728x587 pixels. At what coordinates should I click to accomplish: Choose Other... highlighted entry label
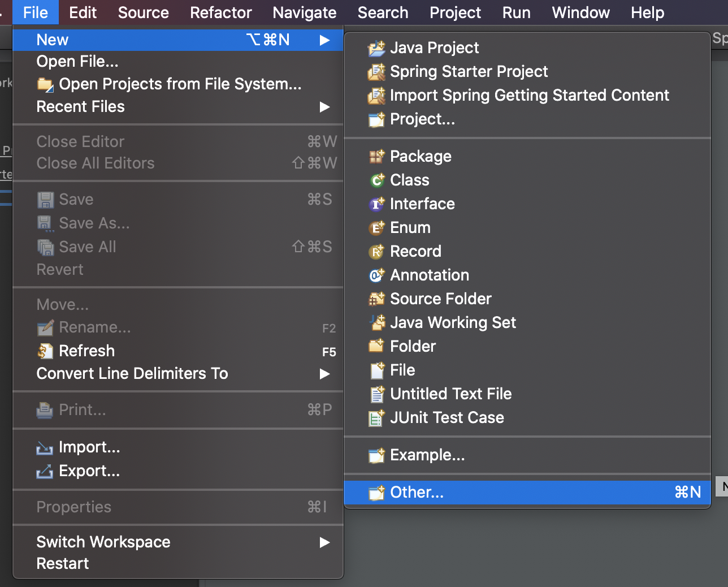coord(417,493)
